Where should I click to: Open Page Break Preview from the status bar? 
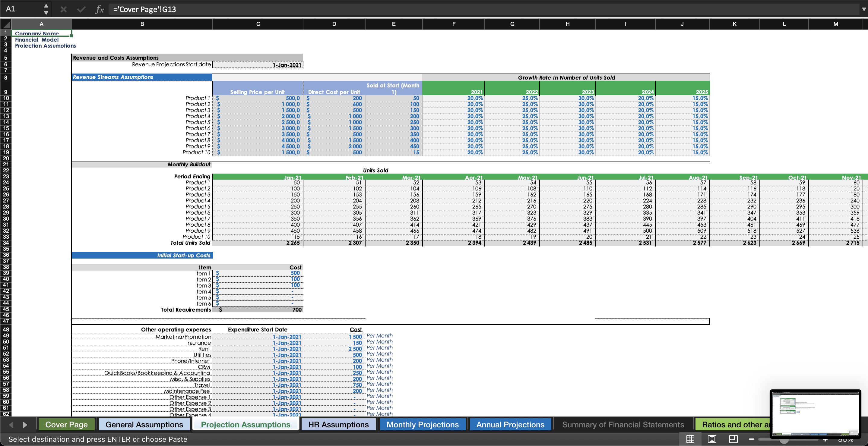[x=733, y=439]
